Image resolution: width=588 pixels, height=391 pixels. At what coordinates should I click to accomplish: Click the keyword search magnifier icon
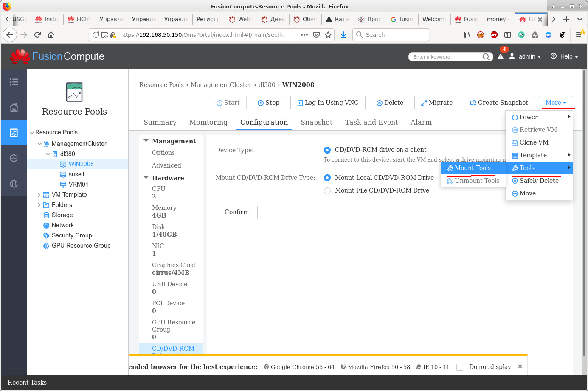point(486,57)
